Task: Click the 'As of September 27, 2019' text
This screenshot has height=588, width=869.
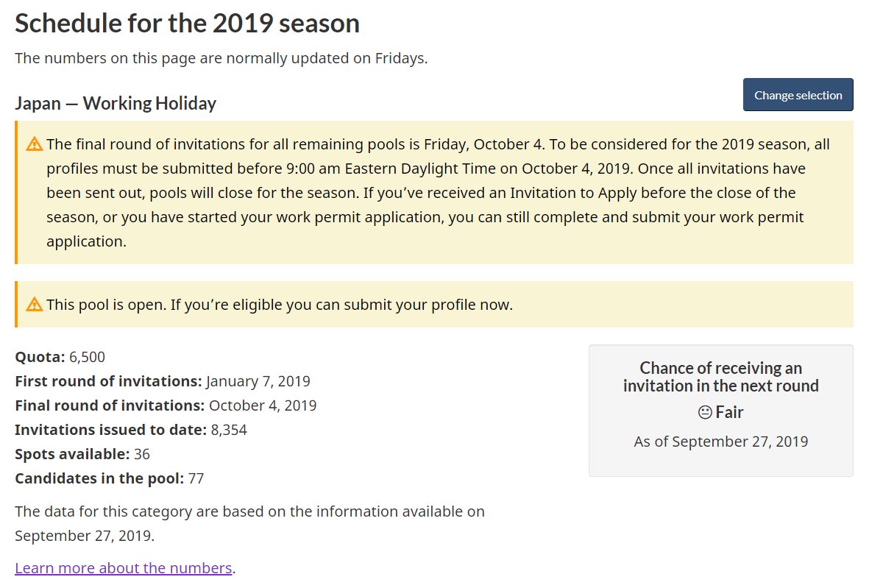Action: pyautogui.click(x=720, y=442)
